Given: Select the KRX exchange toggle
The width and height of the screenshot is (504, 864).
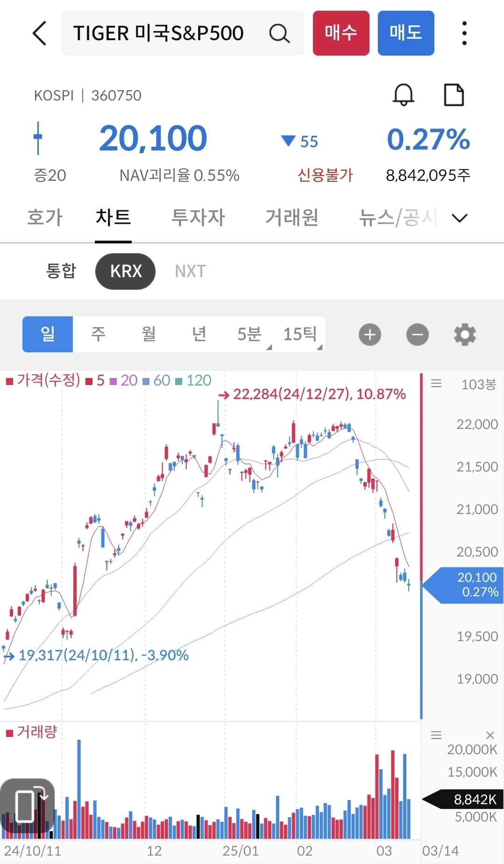Looking at the screenshot, I should [126, 271].
